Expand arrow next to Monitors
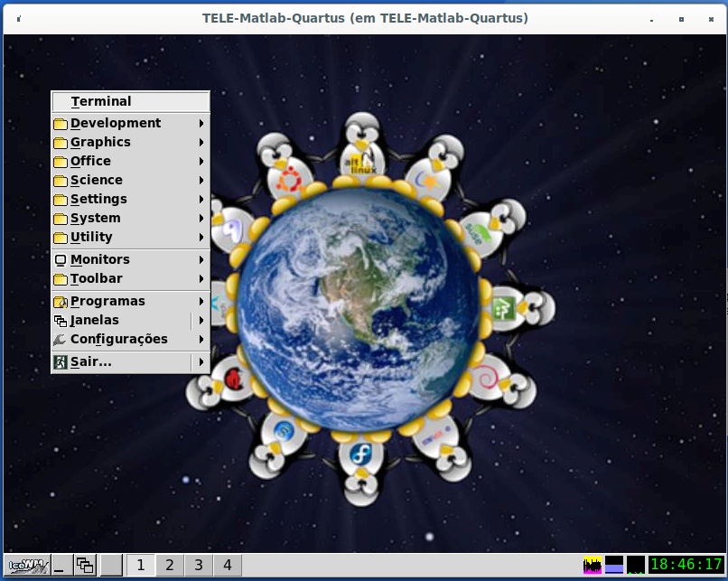 point(201,259)
